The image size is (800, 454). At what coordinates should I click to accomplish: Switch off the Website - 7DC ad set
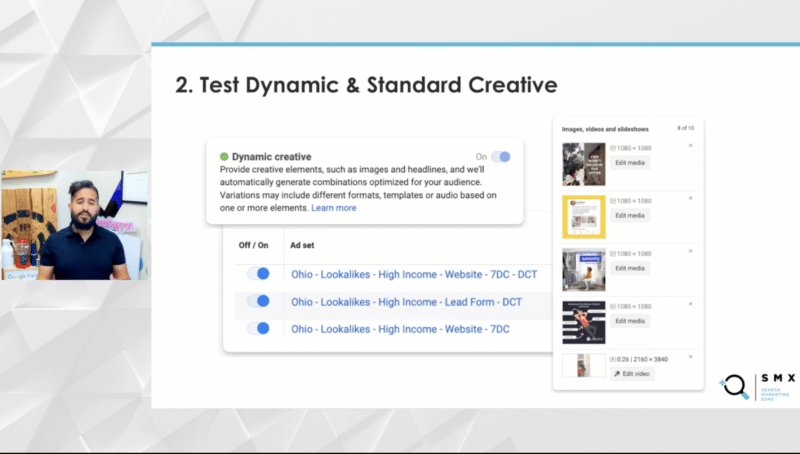tap(258, 329)
